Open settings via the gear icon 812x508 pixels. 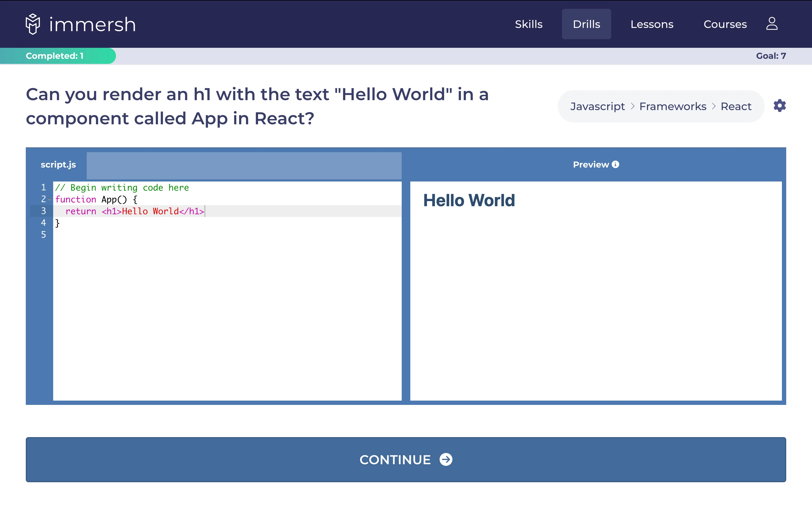(x=780, y=106)
